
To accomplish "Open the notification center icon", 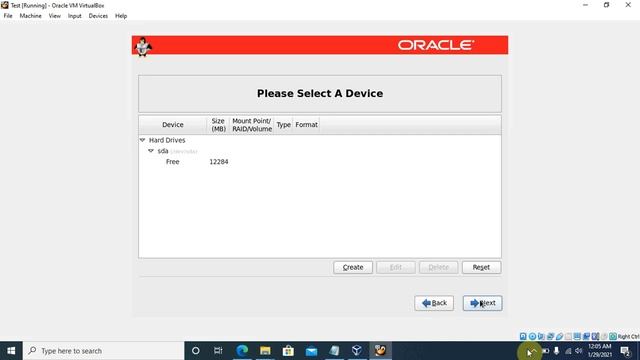I will 625,351.
